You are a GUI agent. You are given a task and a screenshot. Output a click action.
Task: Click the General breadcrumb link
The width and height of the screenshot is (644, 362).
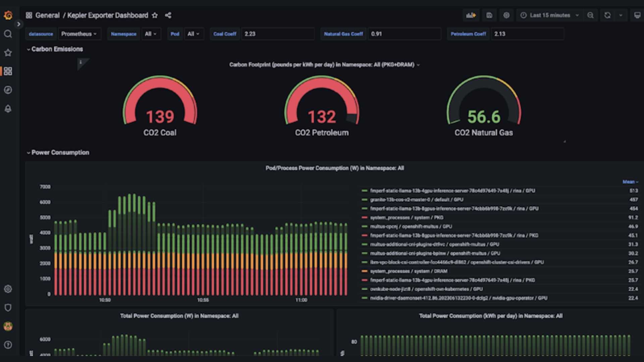click(x=47, y=15)
